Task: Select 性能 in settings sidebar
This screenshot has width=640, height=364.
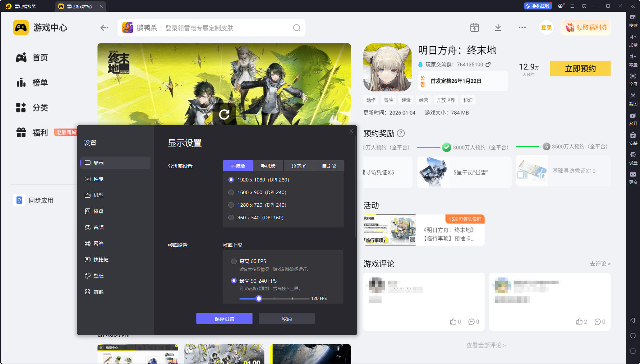Action: (x=115, y=179)
